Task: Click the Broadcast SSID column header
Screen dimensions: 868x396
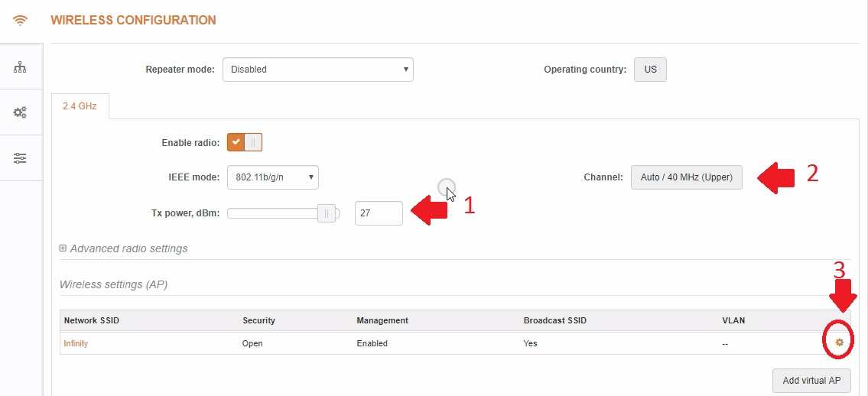Action: click(x=554, y=321)
